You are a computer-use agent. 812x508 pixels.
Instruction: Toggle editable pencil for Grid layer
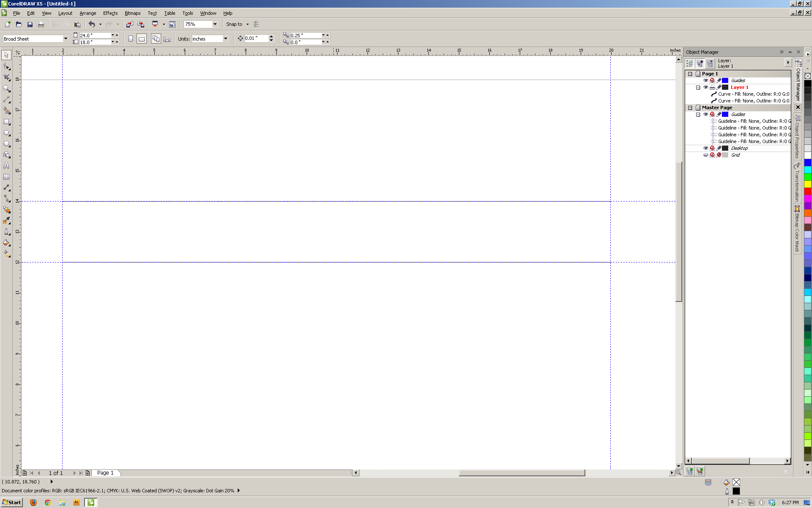pos(719,155)
